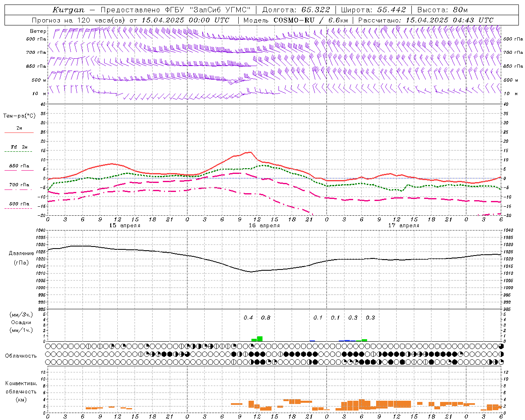Click the (мм/1ч.) precipitation unit label

point(21,330)
